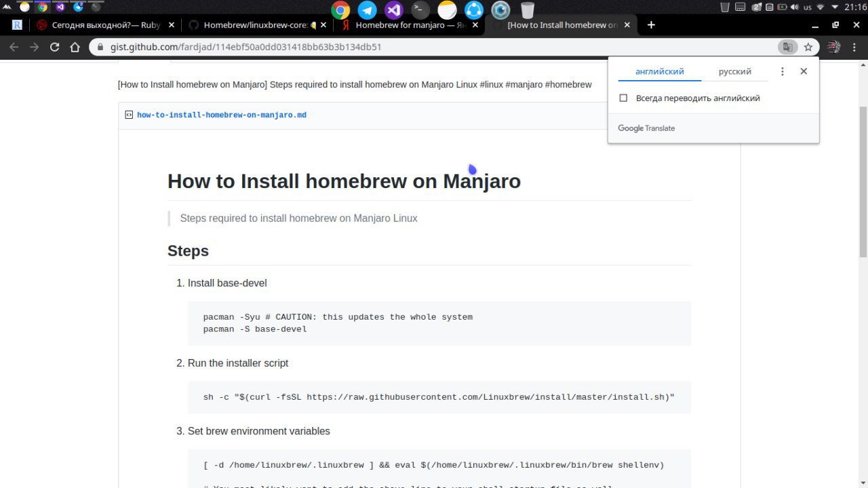This screenshot has width=868, height=488.
Task: Click 'Run the installer script' step text
Action: [x=238, y=363]
